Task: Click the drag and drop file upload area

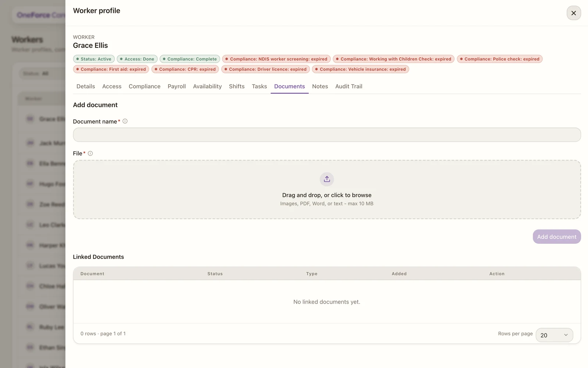Action: pos(327,190)
